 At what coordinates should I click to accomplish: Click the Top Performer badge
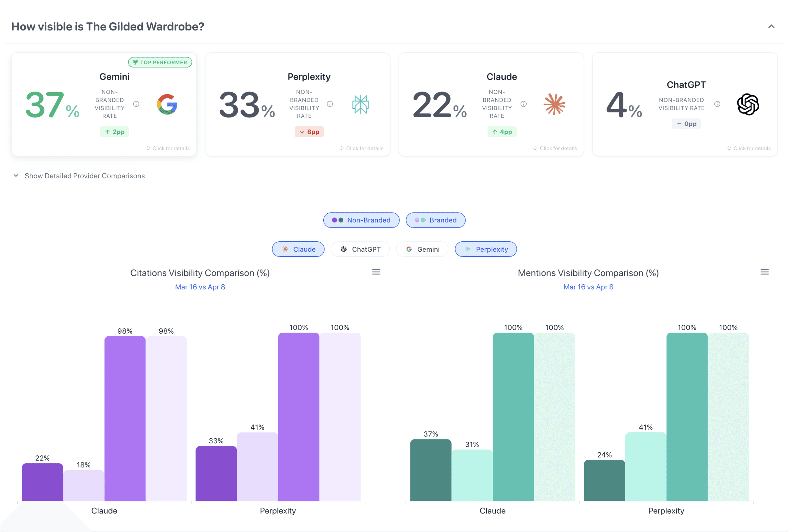tap(160, 62)
